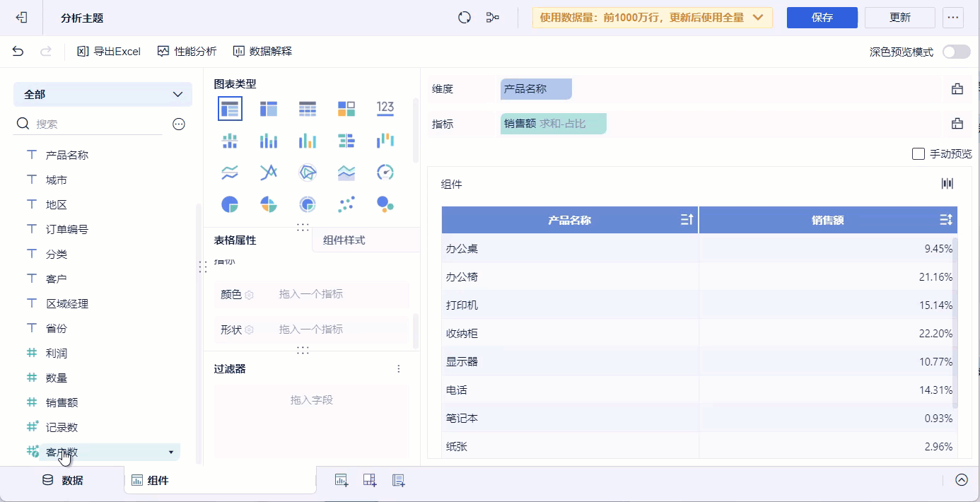Screen dimensions: 980x502
Task: Select the gauge dashboard chart icon
Action: click(385, 173)
